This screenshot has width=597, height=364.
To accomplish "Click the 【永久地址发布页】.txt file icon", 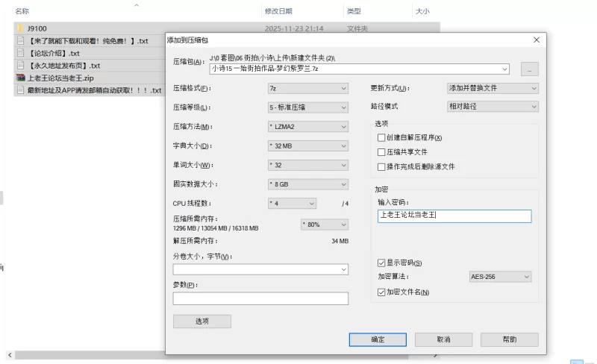I will 20,66.
